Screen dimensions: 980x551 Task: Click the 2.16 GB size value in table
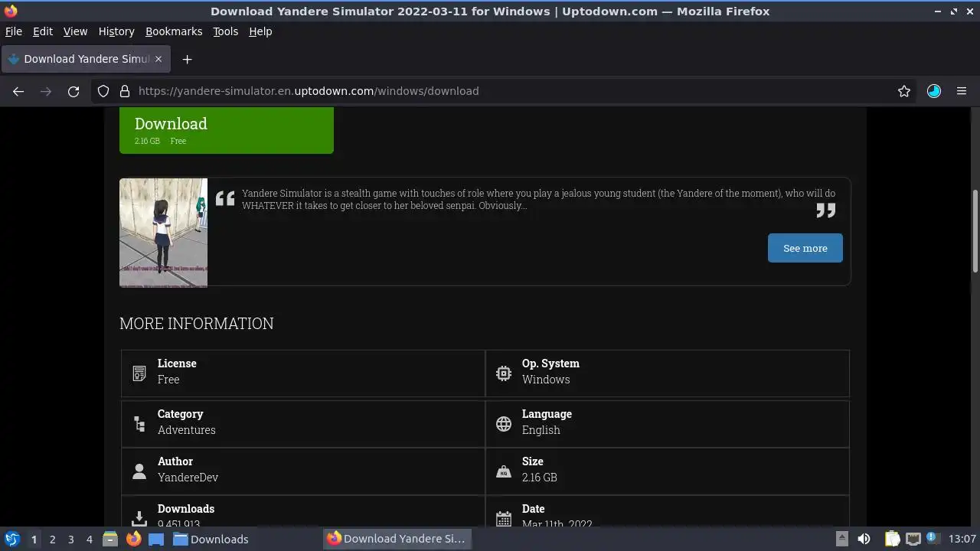[540, 478]
